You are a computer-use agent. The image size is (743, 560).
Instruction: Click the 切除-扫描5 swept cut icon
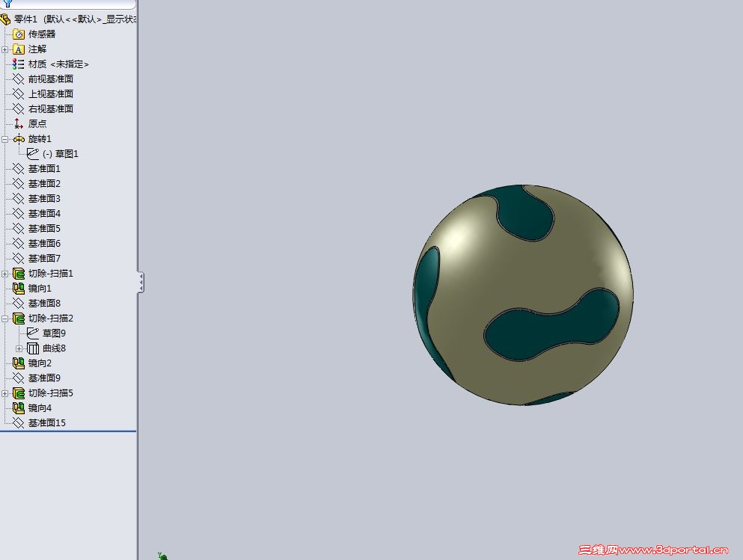(19, 393)
